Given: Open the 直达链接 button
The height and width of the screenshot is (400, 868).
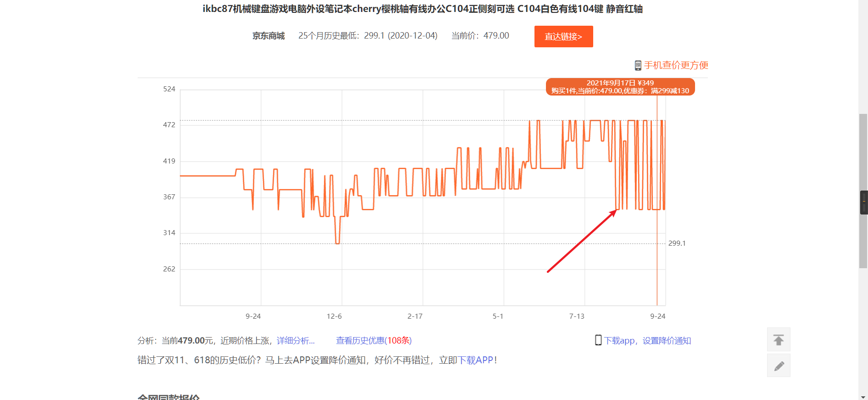Looking at the screenshot, I should click(563, 36).
